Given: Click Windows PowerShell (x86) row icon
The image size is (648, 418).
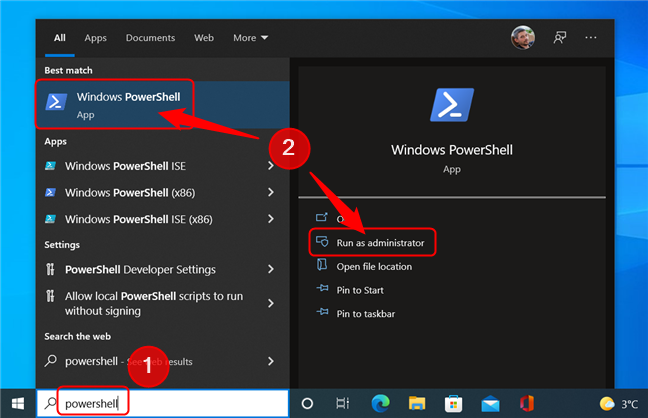Looking at the screenshot, I should coord(50,192).
